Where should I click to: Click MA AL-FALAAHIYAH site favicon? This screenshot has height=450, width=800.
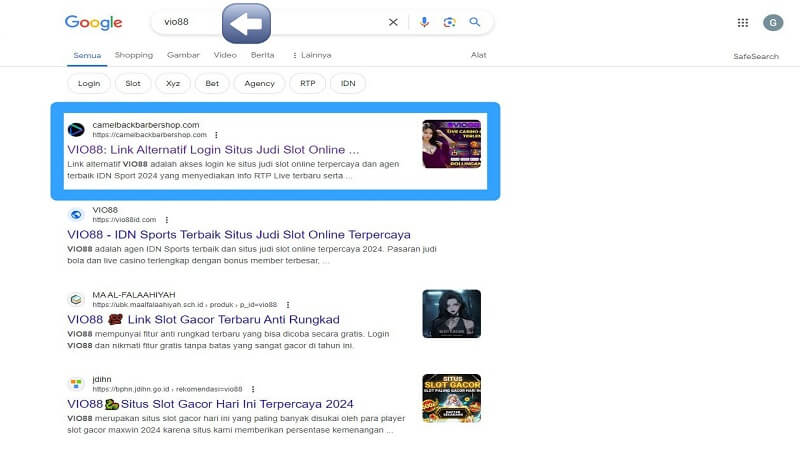coord(76,299)
